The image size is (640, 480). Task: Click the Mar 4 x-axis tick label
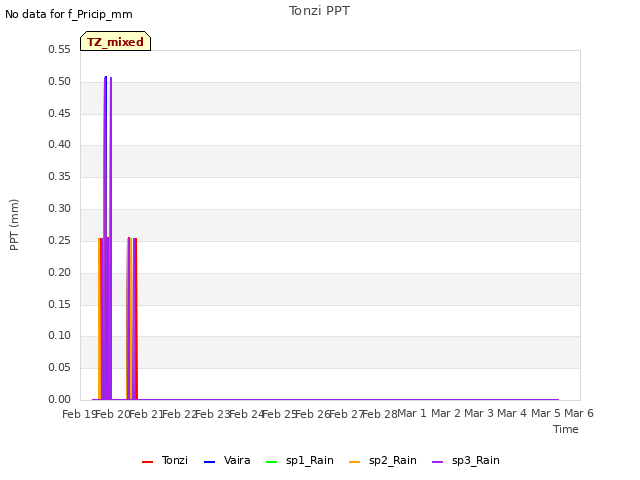[x=512, y=413]
